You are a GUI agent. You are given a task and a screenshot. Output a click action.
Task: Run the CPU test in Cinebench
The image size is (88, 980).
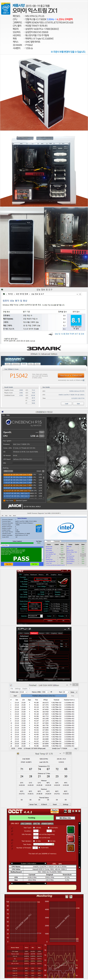click(x=42, y=436)
